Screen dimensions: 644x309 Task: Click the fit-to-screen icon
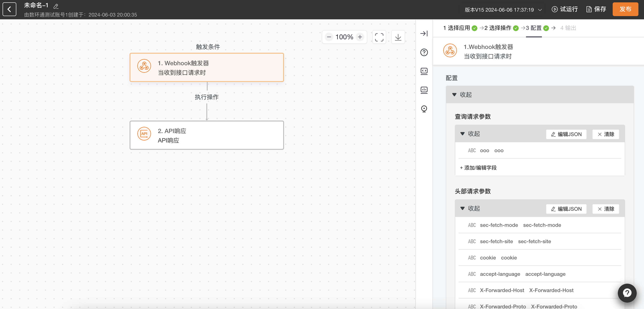click(379, 37)
